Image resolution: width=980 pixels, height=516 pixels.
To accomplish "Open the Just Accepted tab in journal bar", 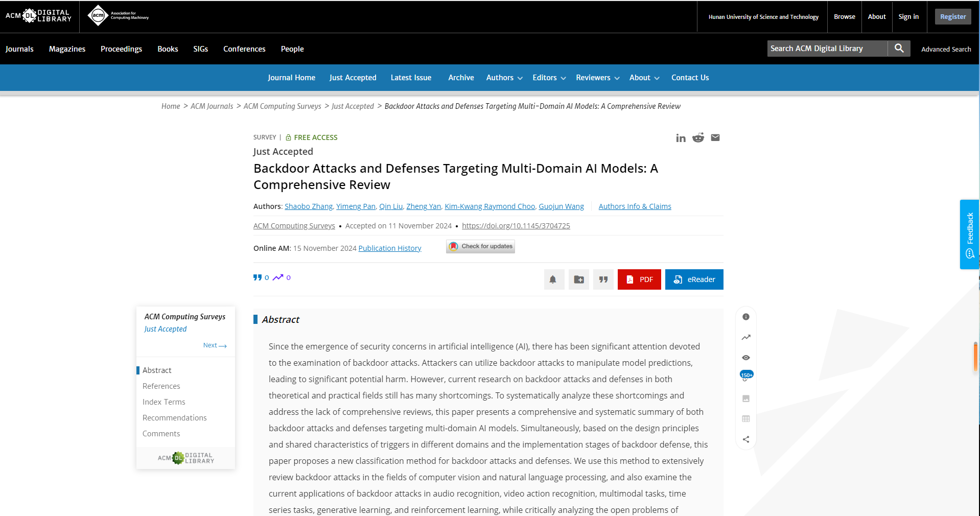I will (x=353, y=78).
